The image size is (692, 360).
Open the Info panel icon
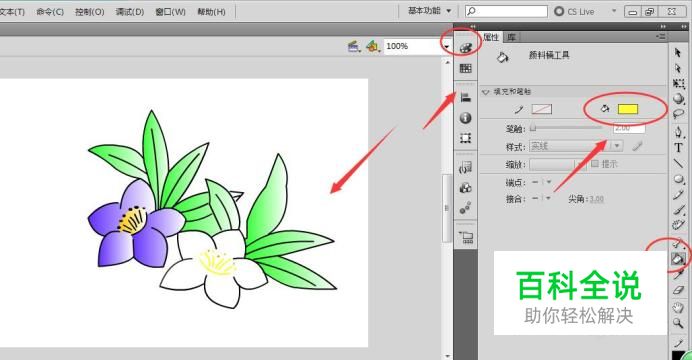465,118
